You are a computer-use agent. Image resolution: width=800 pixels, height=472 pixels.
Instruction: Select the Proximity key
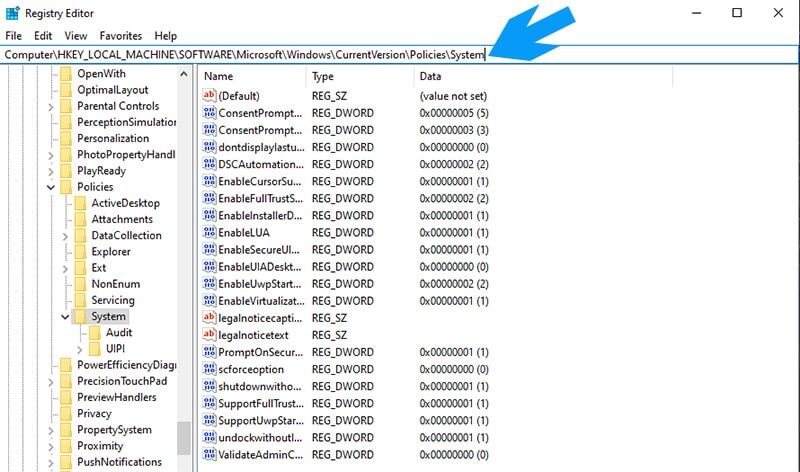pyautogui.click(x=100, y=445)
